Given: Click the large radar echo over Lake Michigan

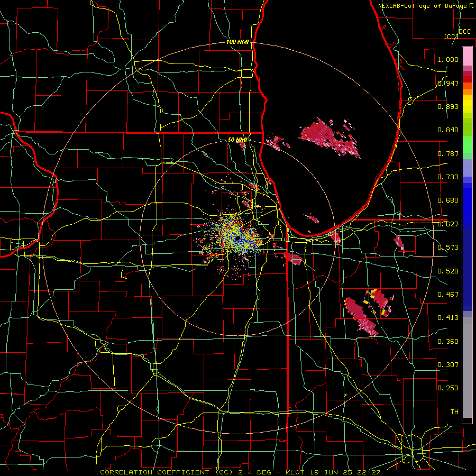Looking at the screenshot, I should click(329, 138).
